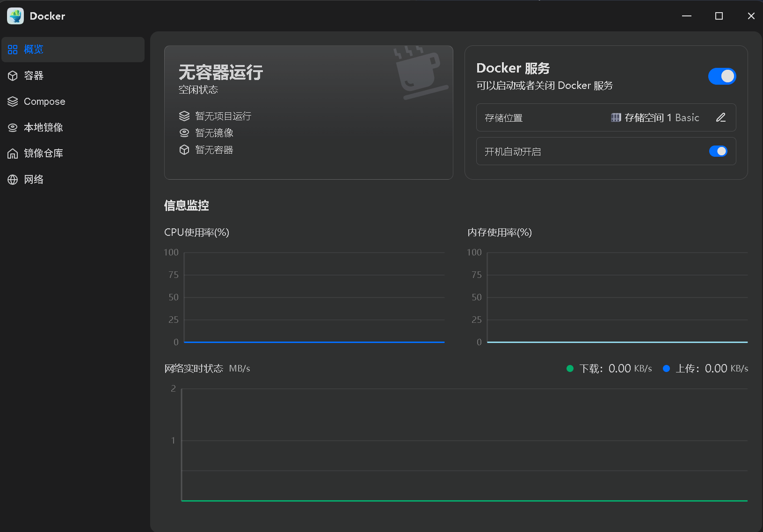Image resolution: width=763 pixels, height=532 pixels.
Task: Click the 暂无镜像 status text
Action: click(x=214, y=133)
